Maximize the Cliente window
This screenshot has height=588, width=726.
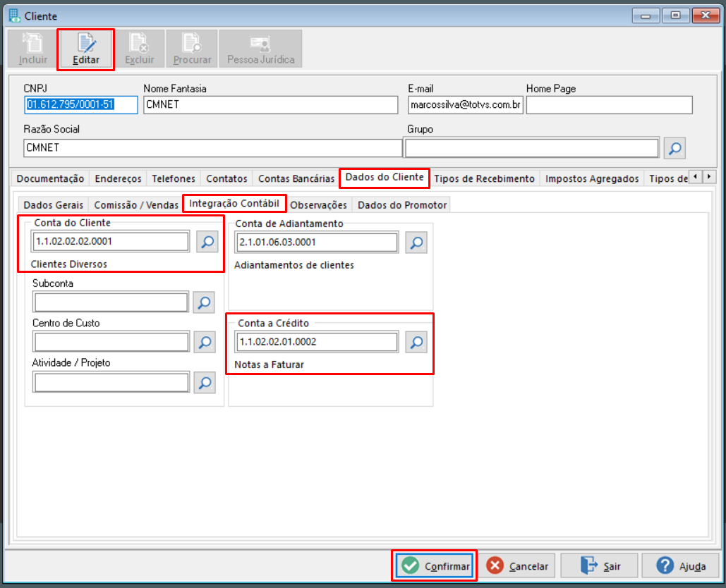pos(675,16)
